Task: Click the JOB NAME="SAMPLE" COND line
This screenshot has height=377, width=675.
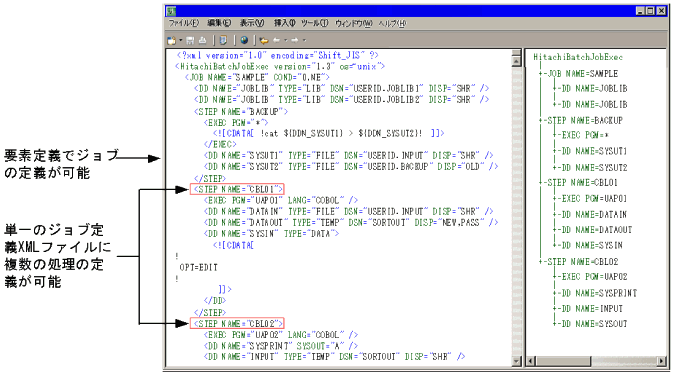Action: (257, 77)
